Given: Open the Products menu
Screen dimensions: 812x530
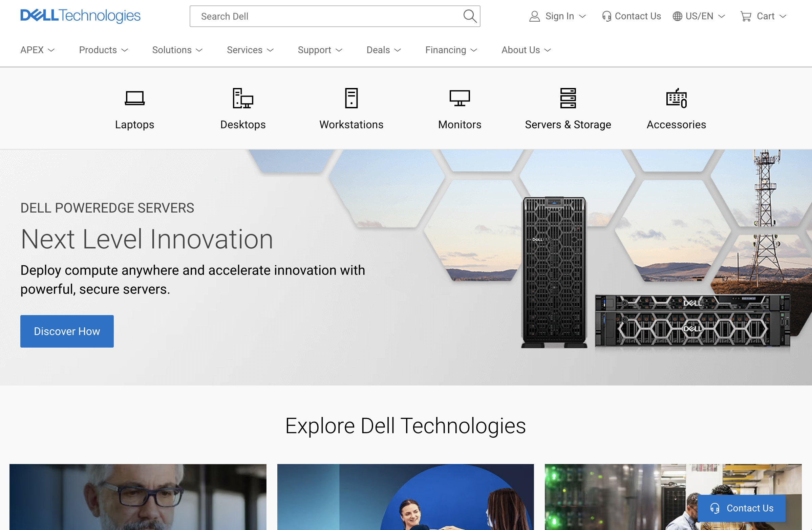Looking at the screenshot, I should [103, 50].
